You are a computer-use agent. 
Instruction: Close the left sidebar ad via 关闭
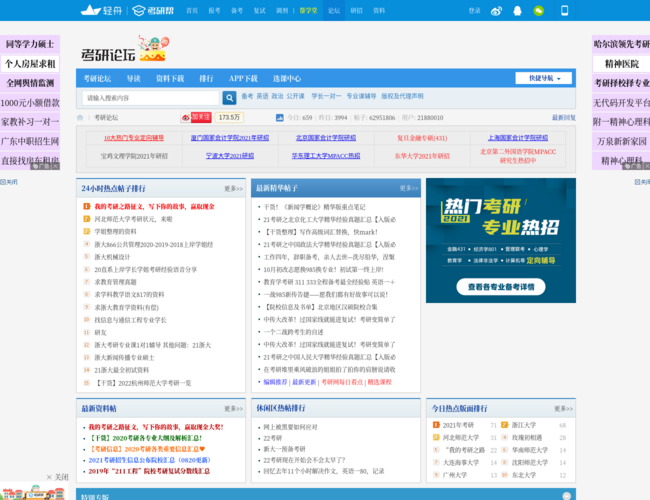[x=9, y=182]
